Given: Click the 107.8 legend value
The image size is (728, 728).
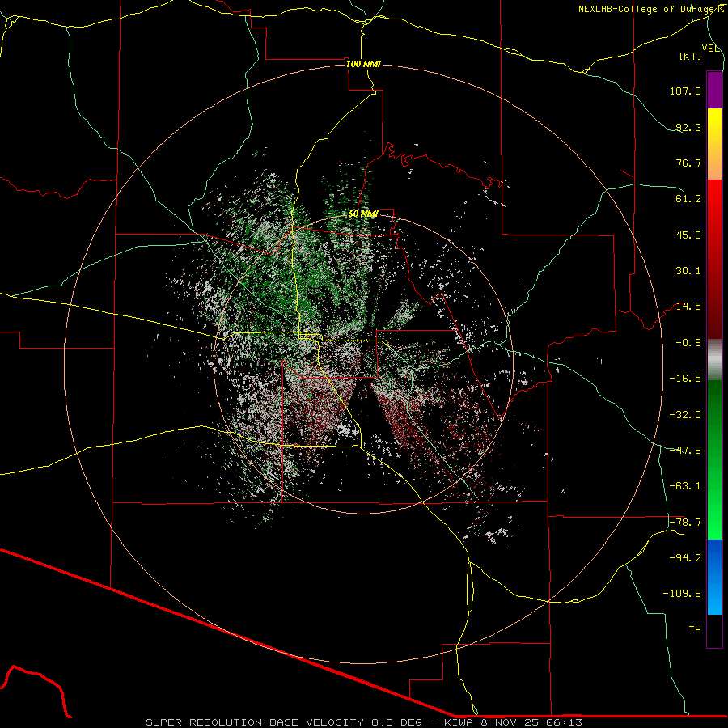Looking at the screenshot, I should coord(685,91).
